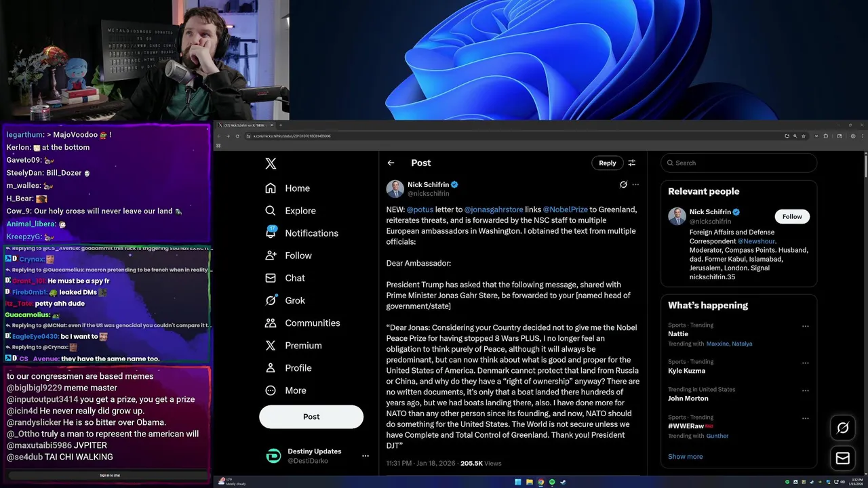Go back with the Post arrow
Image resolution: width=868 pixels, height=488 pixels.
(391, 163)
